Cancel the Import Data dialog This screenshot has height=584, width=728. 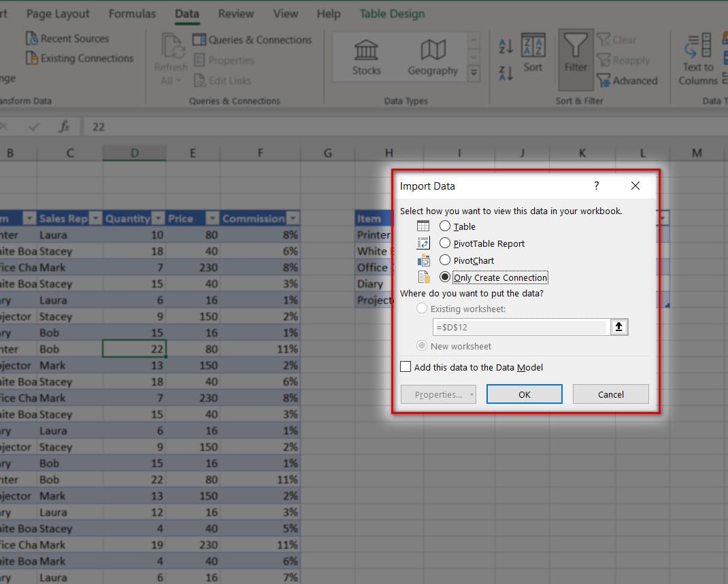(x=610, y=394)
